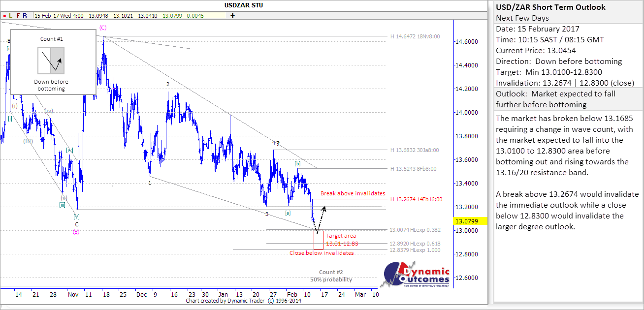Click the Count #1 direction arrow icon

51,61
